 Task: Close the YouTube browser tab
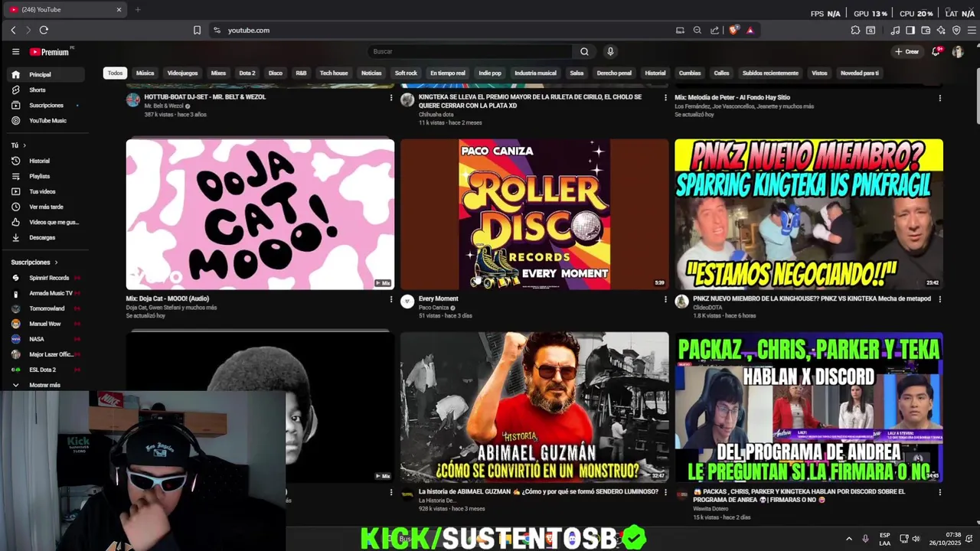tap(119, 10)
